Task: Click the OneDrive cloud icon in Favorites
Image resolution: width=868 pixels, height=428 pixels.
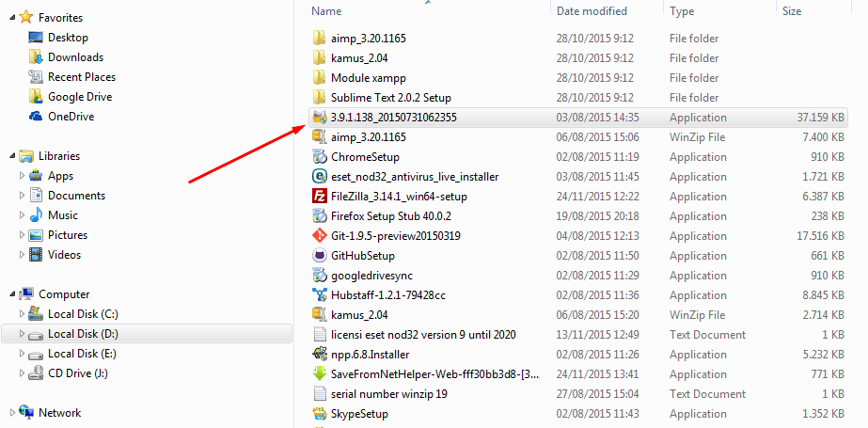Action: click(36, 117)
